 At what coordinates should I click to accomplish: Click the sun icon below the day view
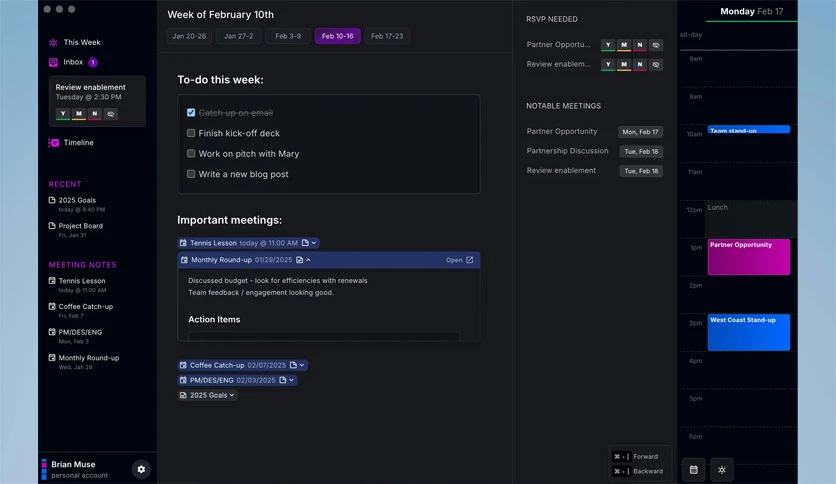click(721, 470)
